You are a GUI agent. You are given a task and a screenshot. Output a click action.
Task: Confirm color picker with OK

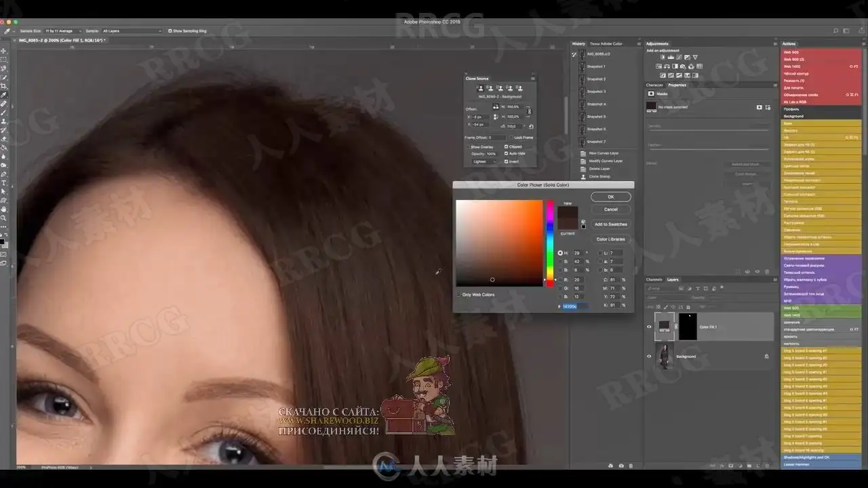(x=611, y=197)
